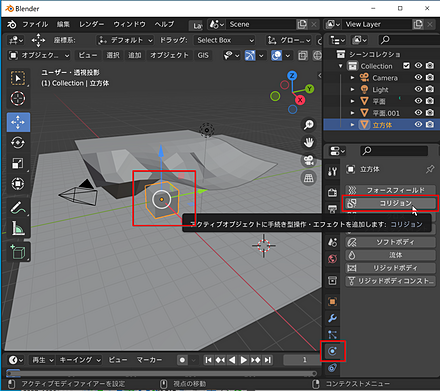The height and width of the screenshot is (391, 440).
Task: Open the Tool settings properties tab
Action: 332,171
